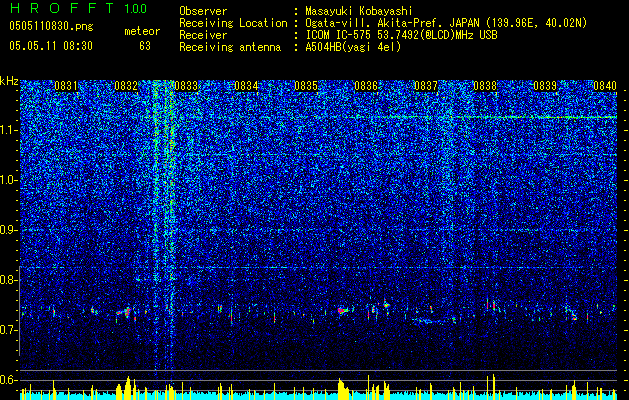This screenshot has width=629, height=400.
Task: Click the 0836 time marker
Action: click(366, 86)
